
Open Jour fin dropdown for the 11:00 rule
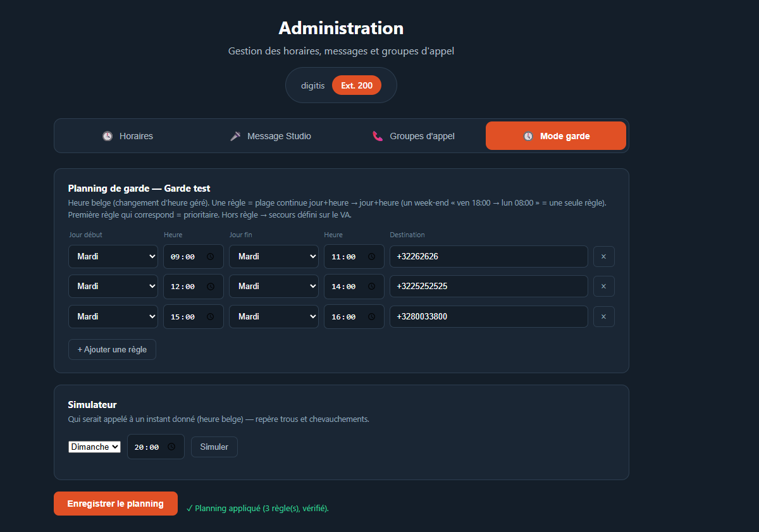coord(274,257)
